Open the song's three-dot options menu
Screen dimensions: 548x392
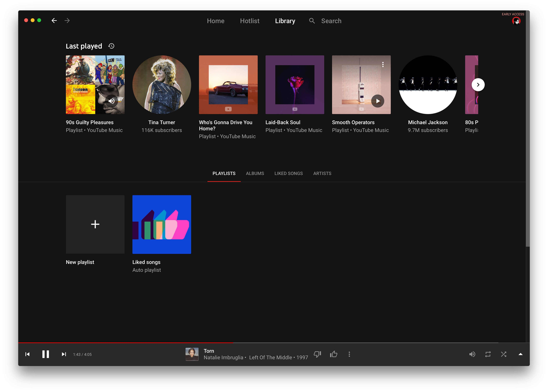click(349, 354)
